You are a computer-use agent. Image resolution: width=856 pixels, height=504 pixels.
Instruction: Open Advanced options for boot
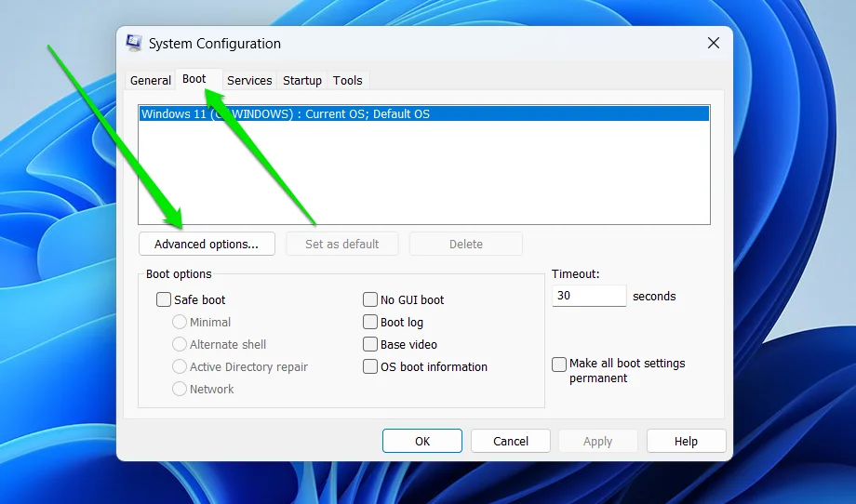pos(207,245)
